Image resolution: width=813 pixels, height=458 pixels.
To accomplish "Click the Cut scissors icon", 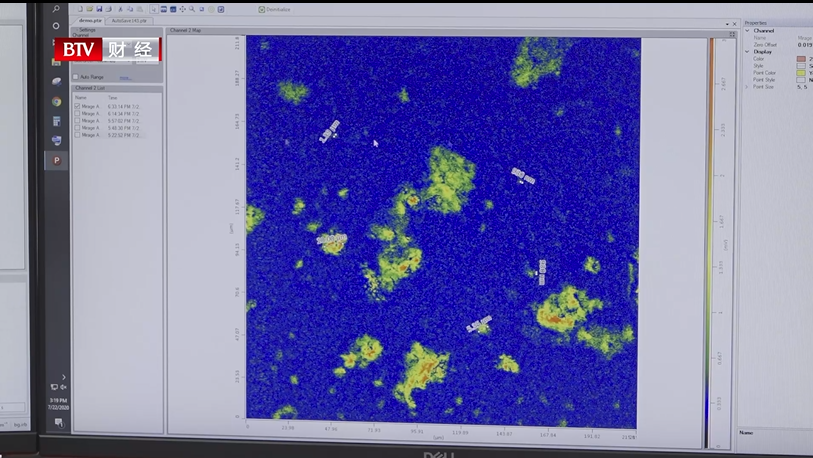I will pyautogui.click(x=118, y=9).
